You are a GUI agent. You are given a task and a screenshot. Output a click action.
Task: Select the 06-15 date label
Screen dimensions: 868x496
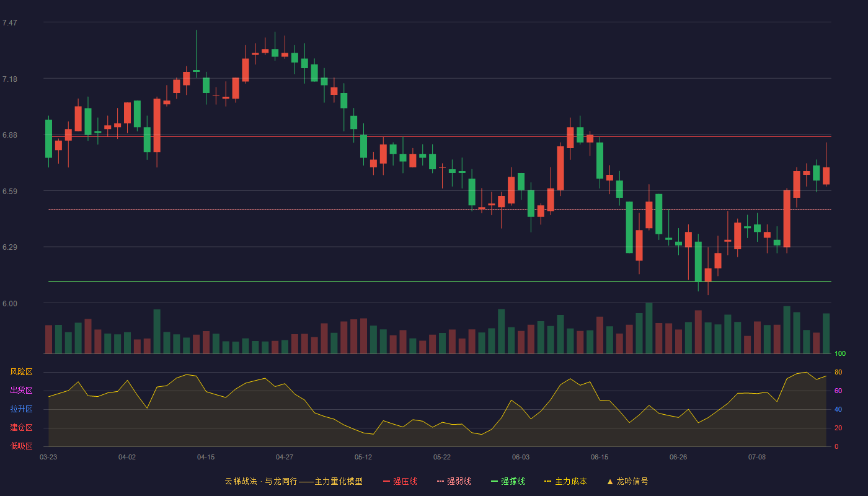pyautogui.click(x=600, y=457)
